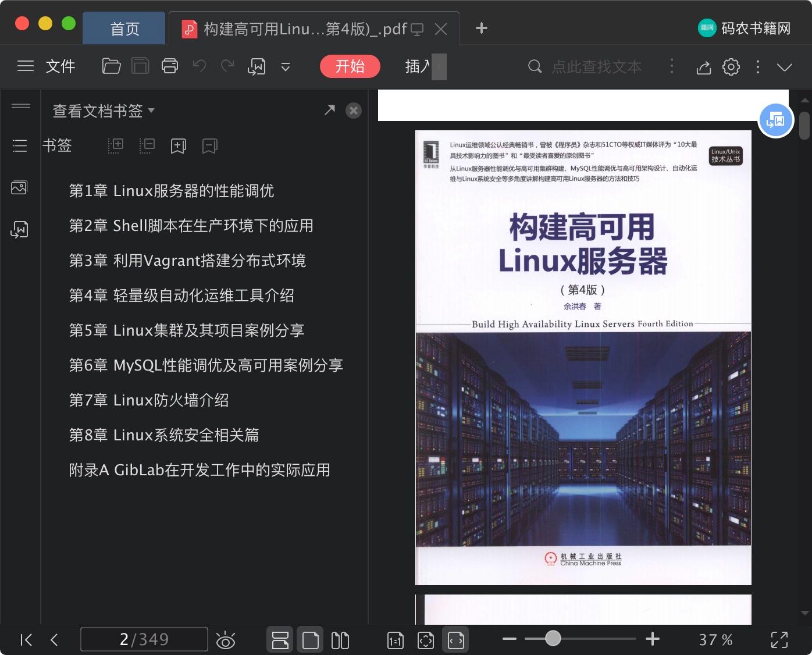Collapse all bookmarks icon
Screen dimensions: 812x655
tap(147, 145)
